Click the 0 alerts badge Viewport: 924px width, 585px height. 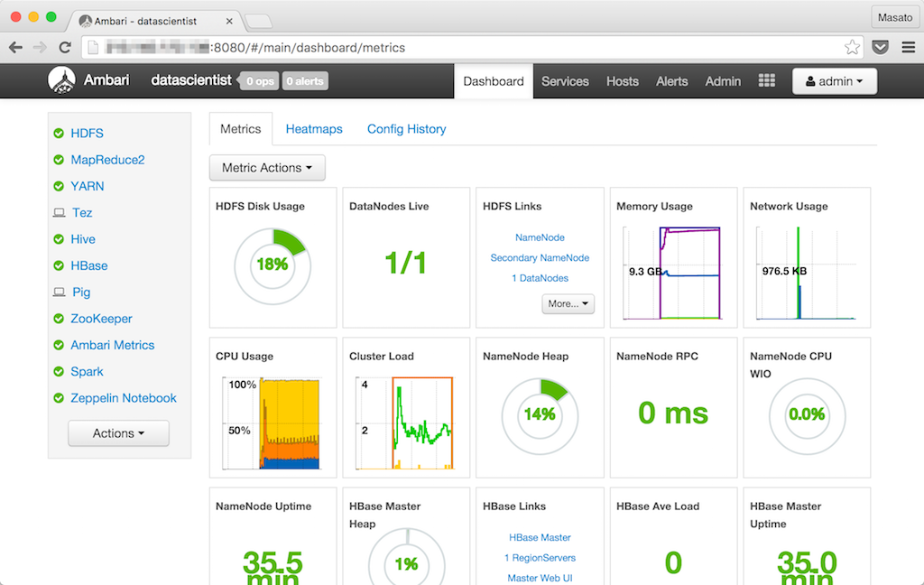click(305, 81)
